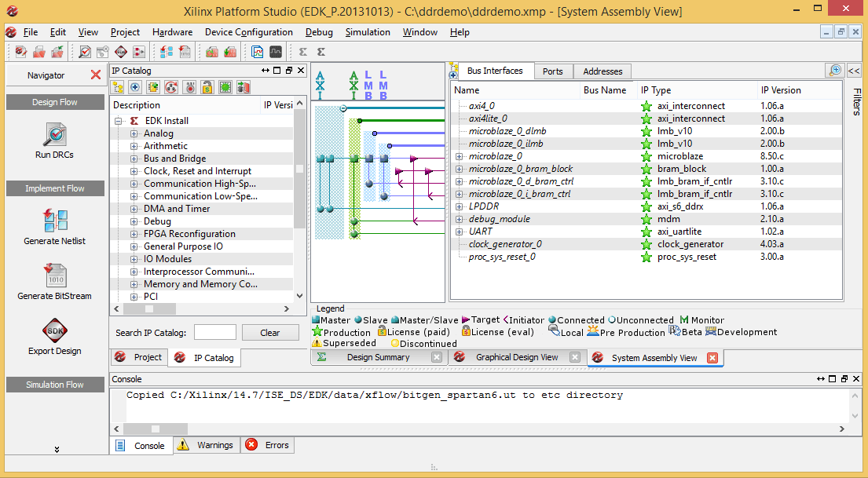Select the hierarchy view icon in IP Catalog toolbar

point(119,86)
